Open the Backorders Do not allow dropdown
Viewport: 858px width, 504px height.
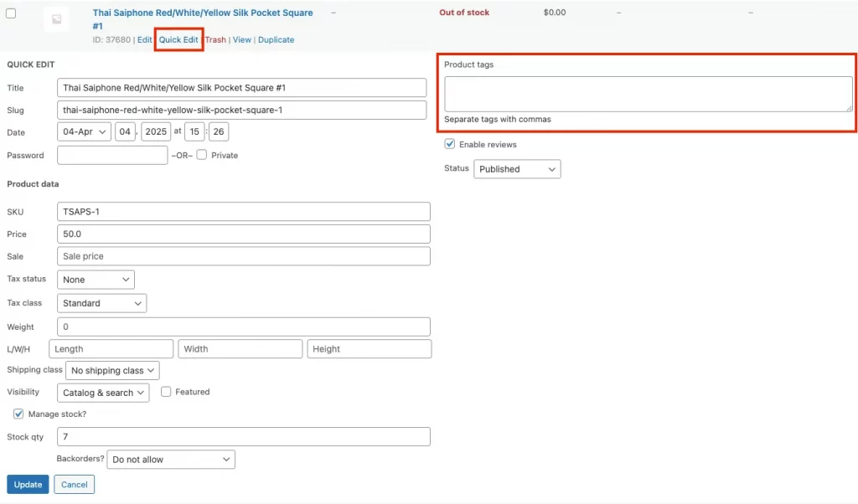(x=170, y=460)
